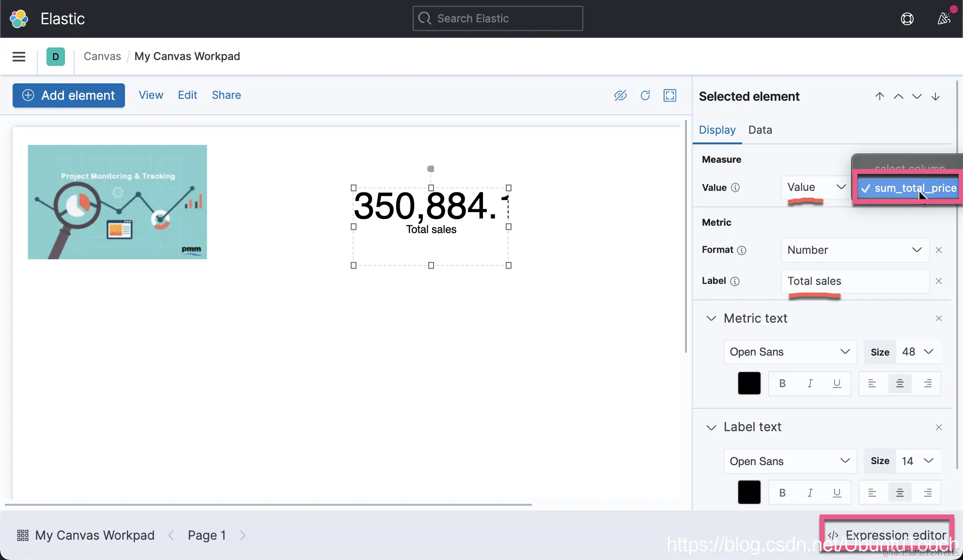This screenshot has width=963, height=560.
Task: Open Metric text size 48 dropdown
Action: click(x=918, y=352)
